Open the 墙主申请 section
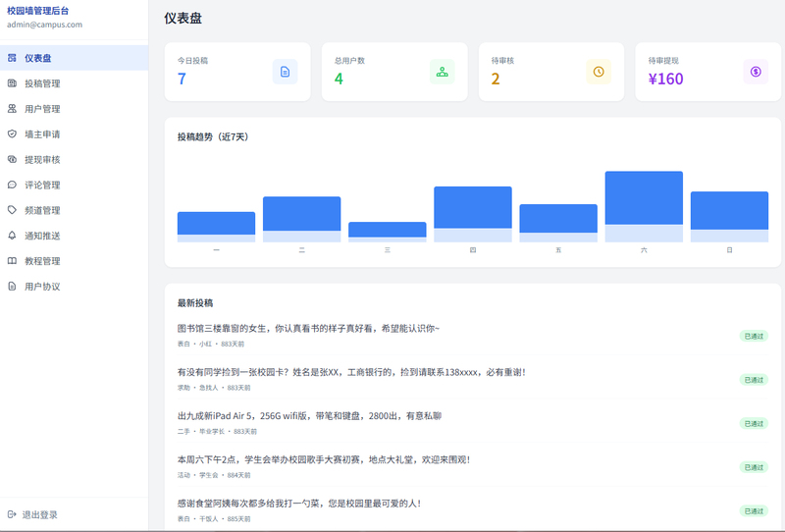 tap(75, 133)
